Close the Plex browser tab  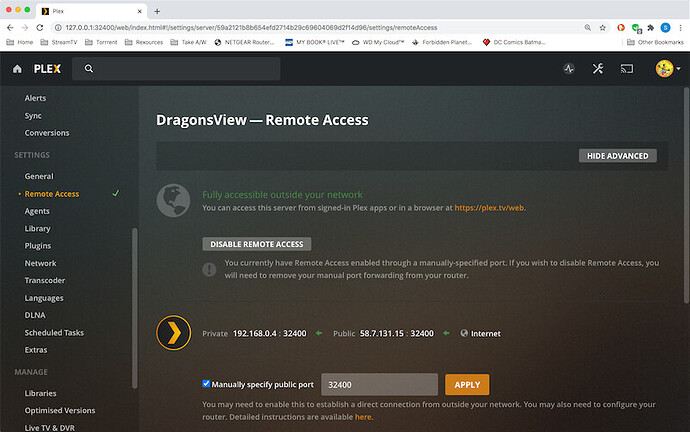139,11
